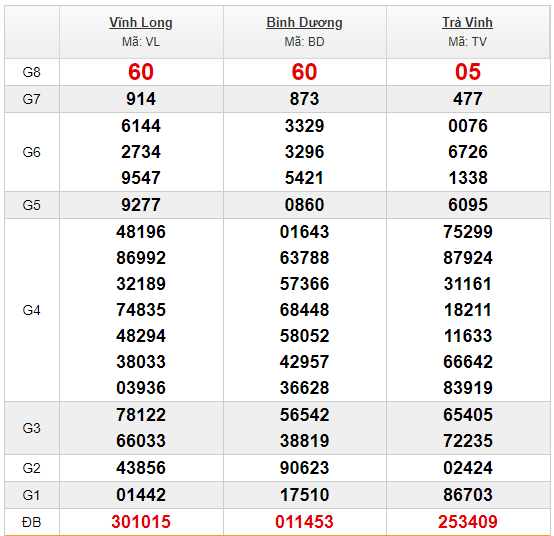The height and width of the screenshot is (536, 554).
Task: Click Bình Dương special prize 011453
Action: (x=304, y=522)
